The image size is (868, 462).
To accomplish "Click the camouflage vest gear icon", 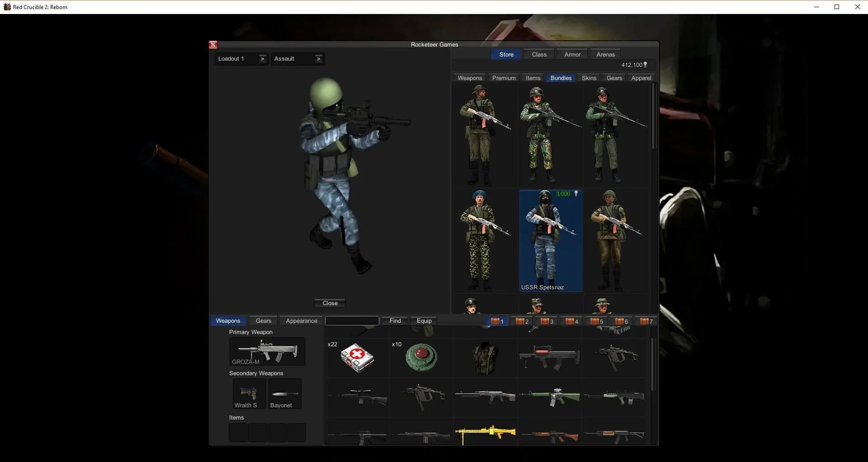I will point(485,358).
